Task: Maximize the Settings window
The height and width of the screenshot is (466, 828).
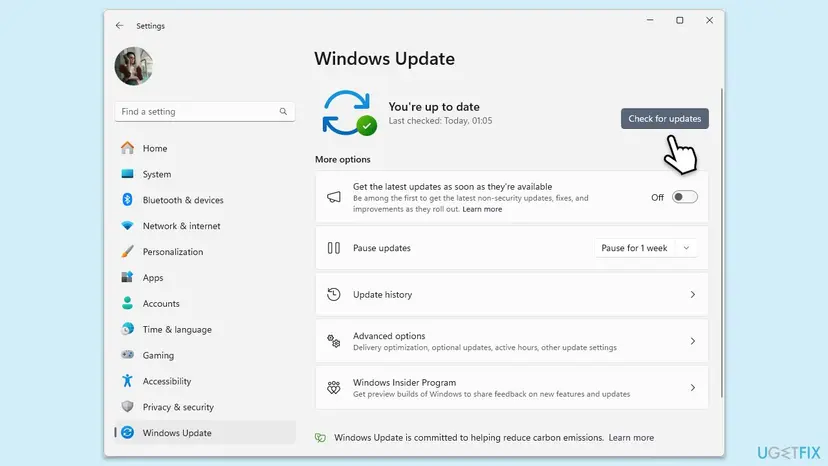Action: pos(680,20)
